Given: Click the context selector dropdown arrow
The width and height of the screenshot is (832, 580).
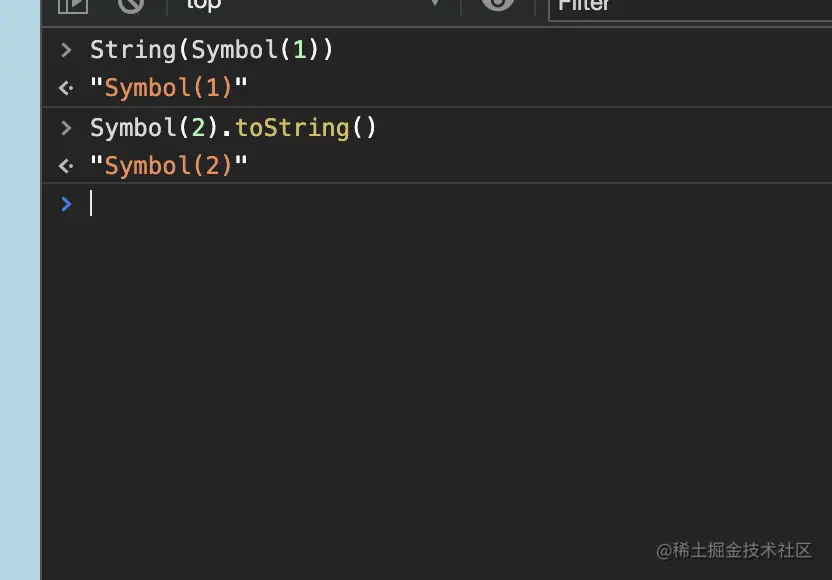Looking at the screenshot, I should pos(435,5).
